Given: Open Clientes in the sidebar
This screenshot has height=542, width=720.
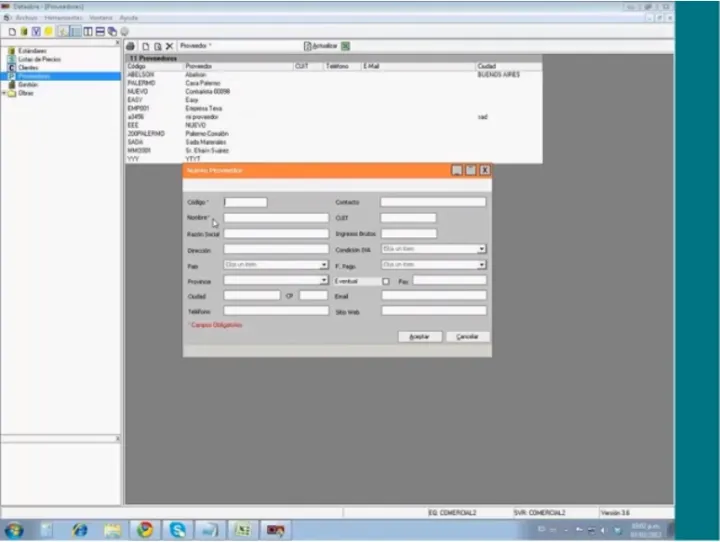Looking at the screenshot, I should pos(32,67).
